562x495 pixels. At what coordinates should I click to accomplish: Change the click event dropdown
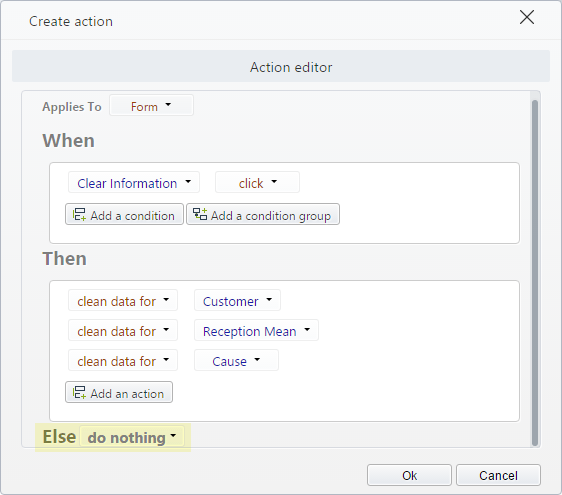point(257,183)
